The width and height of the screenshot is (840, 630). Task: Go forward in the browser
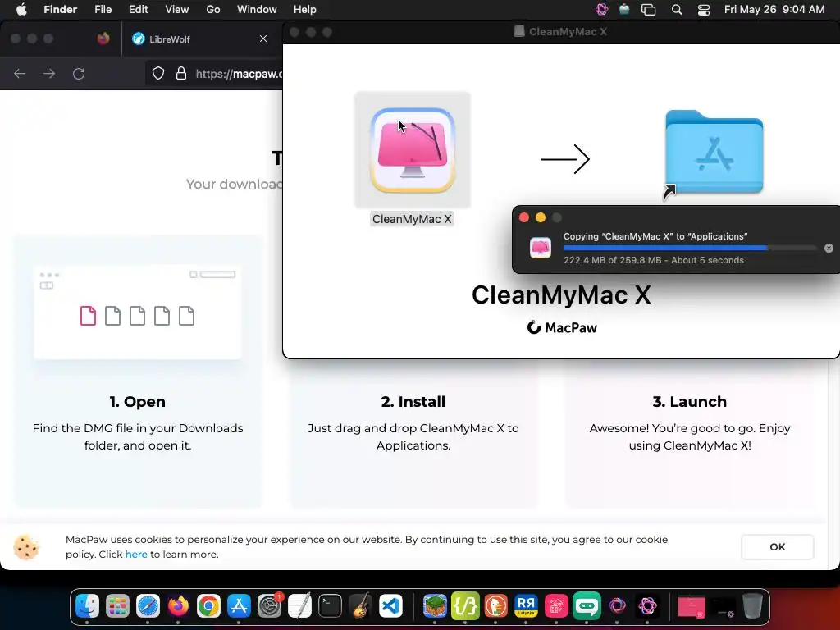(49, 73)
